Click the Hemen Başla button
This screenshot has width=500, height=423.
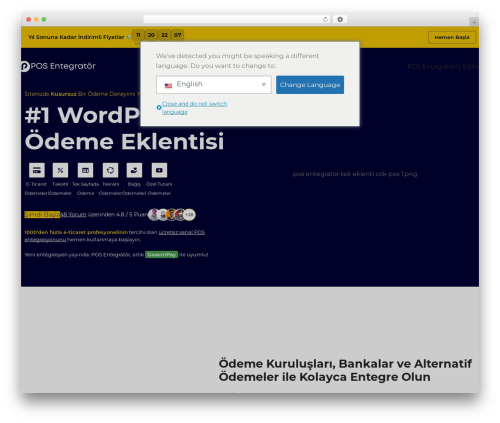[x=452, y=37]
